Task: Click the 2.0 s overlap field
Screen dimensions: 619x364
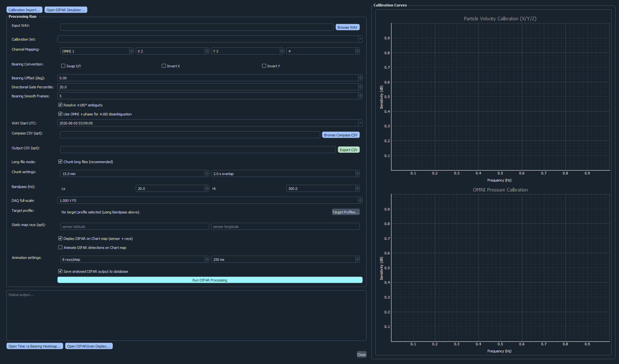Action: [x=285, y=174]
